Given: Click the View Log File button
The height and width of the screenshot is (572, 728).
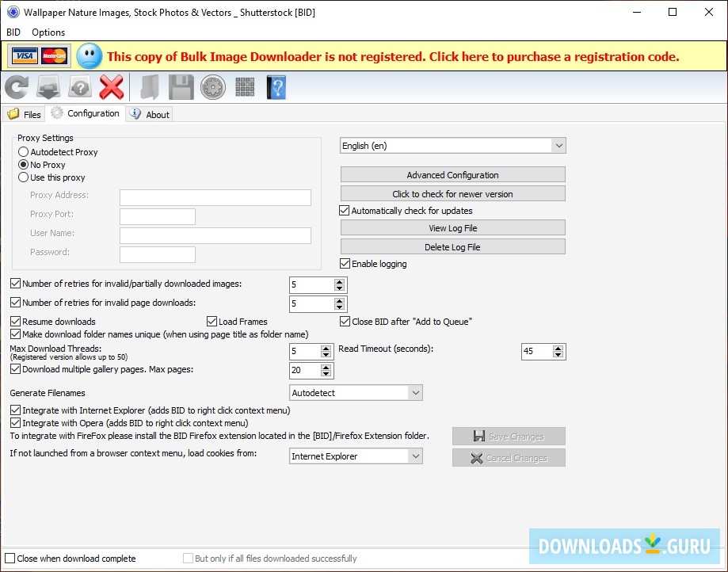Looking at the screenshot, I should [x=452, y=228].
